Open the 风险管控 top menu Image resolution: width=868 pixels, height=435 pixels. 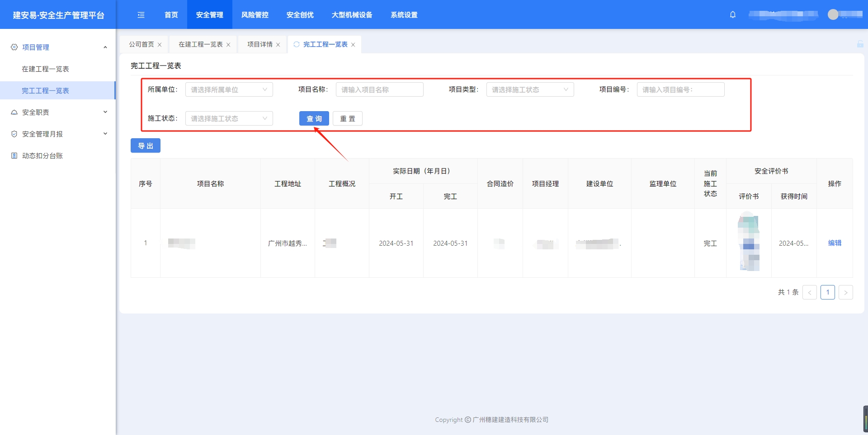pos(255,15)
